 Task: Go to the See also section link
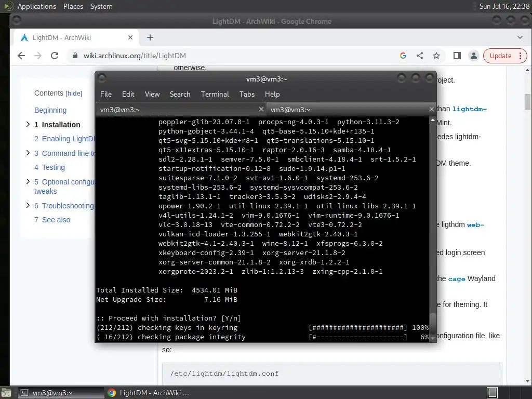point(52,220)
